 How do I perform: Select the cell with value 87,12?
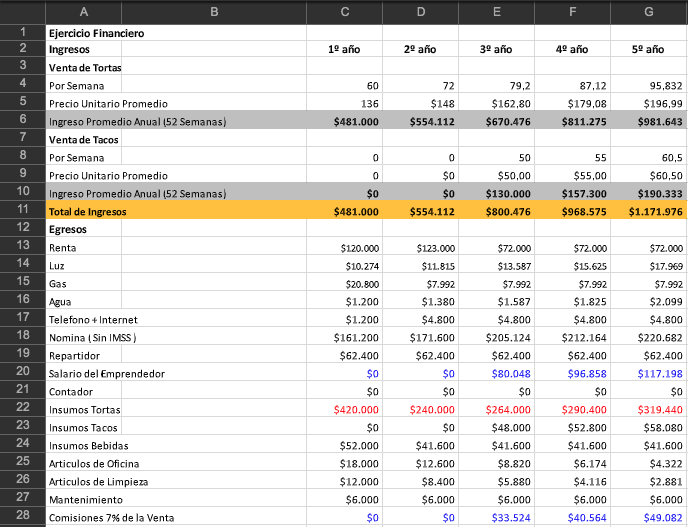[x=572, y=85]
